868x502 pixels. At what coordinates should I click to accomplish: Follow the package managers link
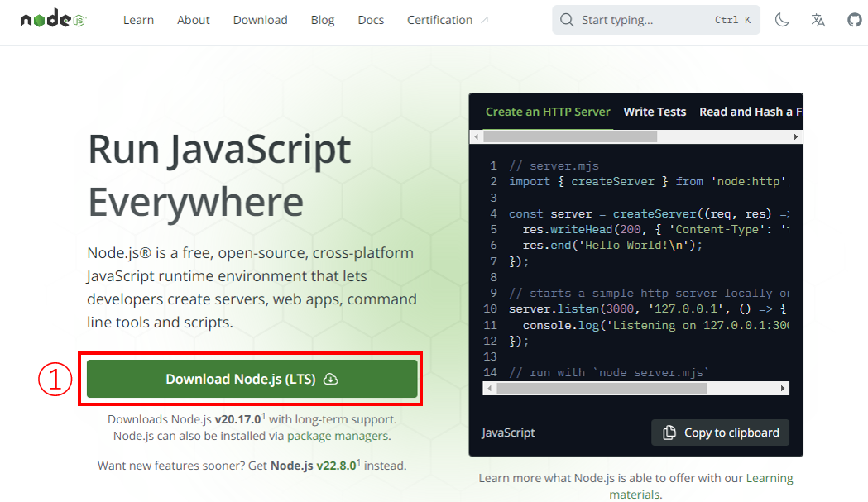pos(338,436)
